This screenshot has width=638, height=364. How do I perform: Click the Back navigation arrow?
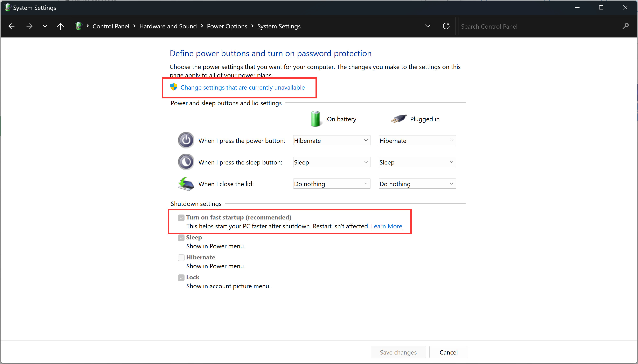coord(12,26)
